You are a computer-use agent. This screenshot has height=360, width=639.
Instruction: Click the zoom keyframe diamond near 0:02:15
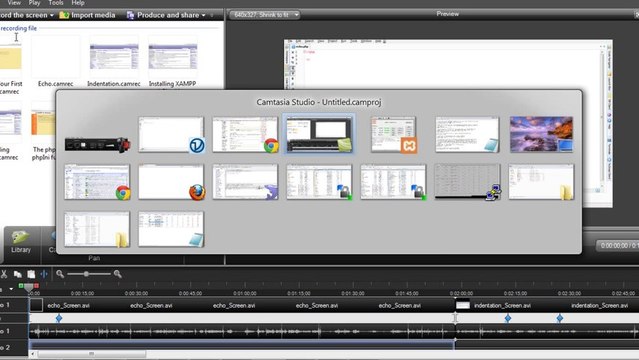coord(508,318)
